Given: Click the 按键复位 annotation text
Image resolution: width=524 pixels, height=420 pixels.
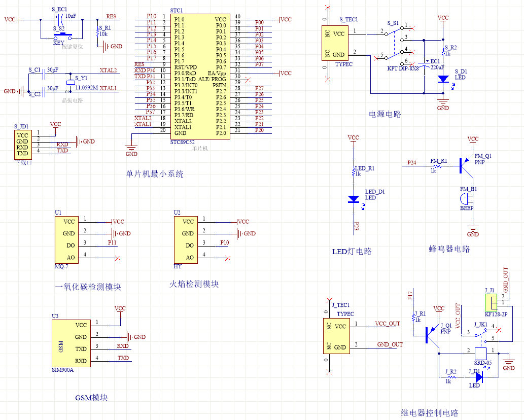Looking at the screenshot, I should (x=72, y=47).
